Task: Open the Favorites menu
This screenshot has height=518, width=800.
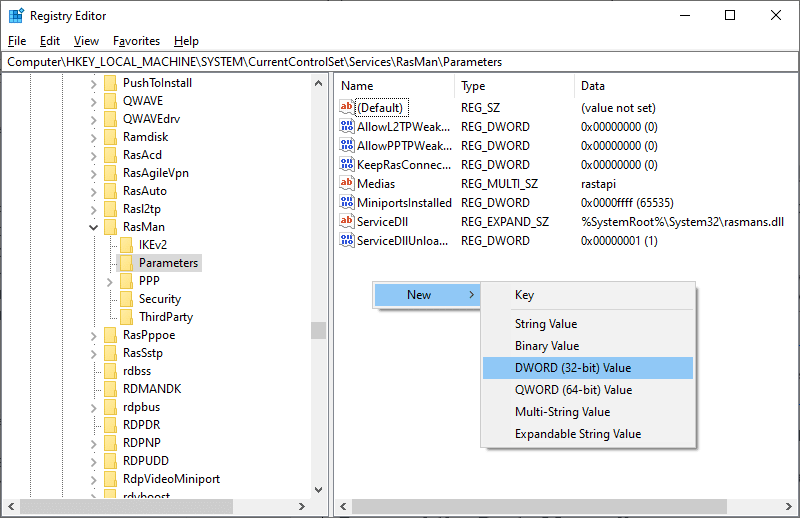Action: tap(136, 41)
